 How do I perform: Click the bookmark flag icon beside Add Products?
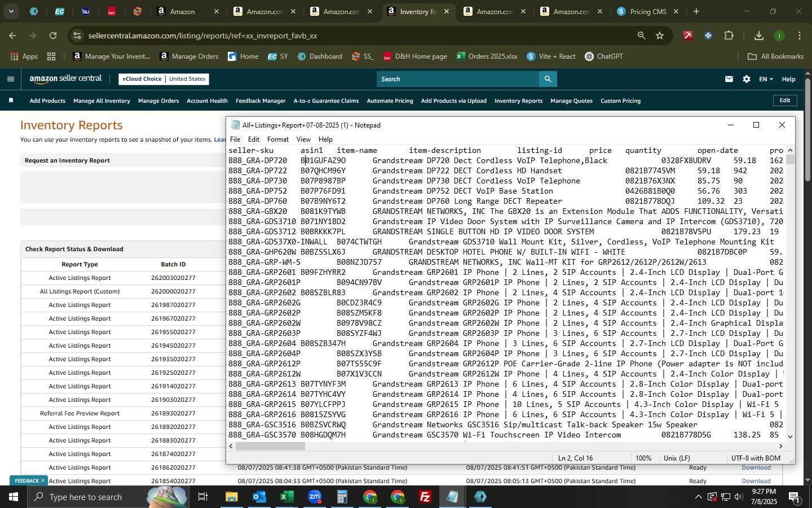click(11, 100)
